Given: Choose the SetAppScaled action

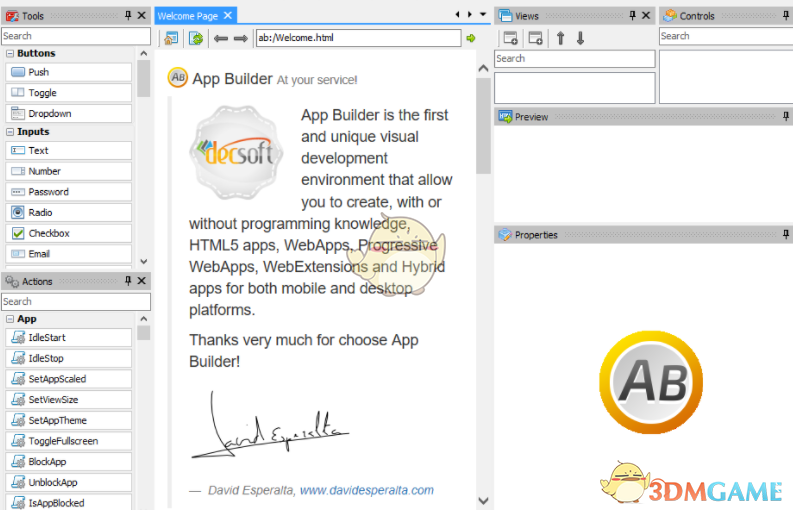Looking at the screenshot, I should click(69, 379).
